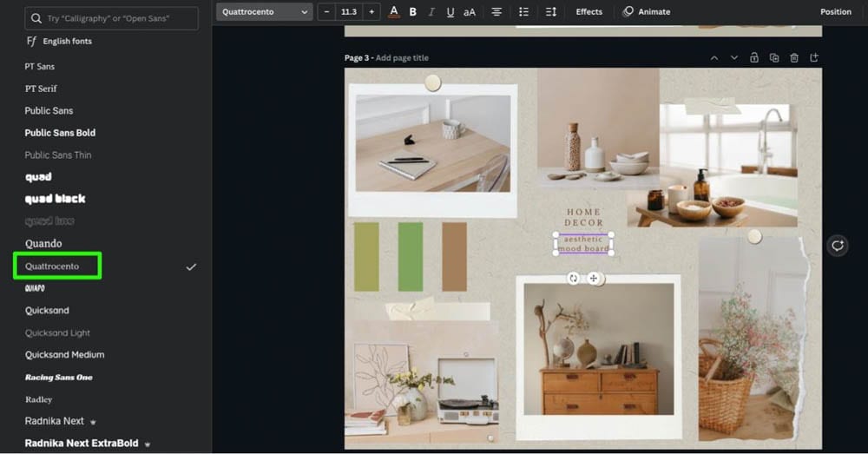Apply bulleted list formatting
The width and height of the screenshot is (868, 454).
pos(523,12)
